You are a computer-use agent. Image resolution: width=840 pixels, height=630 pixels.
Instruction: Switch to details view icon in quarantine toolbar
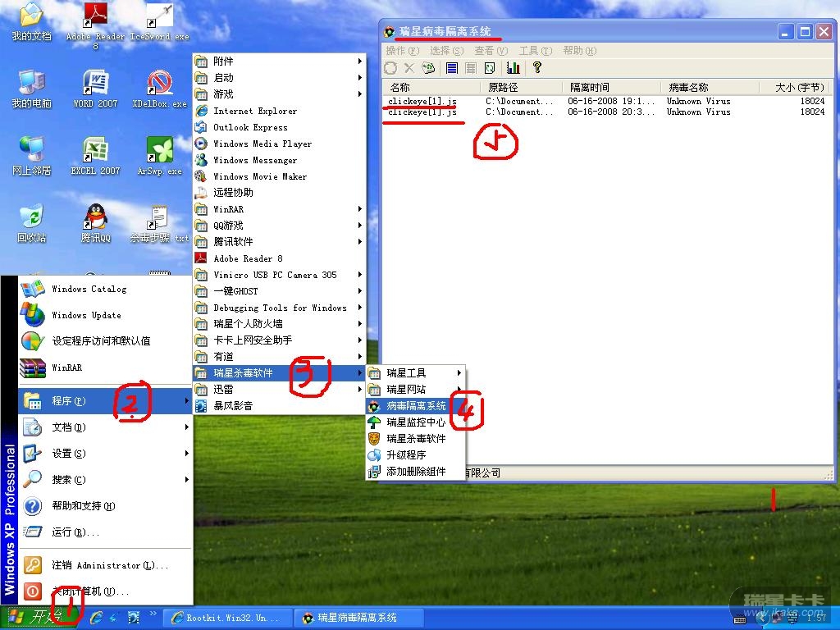coord(471,68)
